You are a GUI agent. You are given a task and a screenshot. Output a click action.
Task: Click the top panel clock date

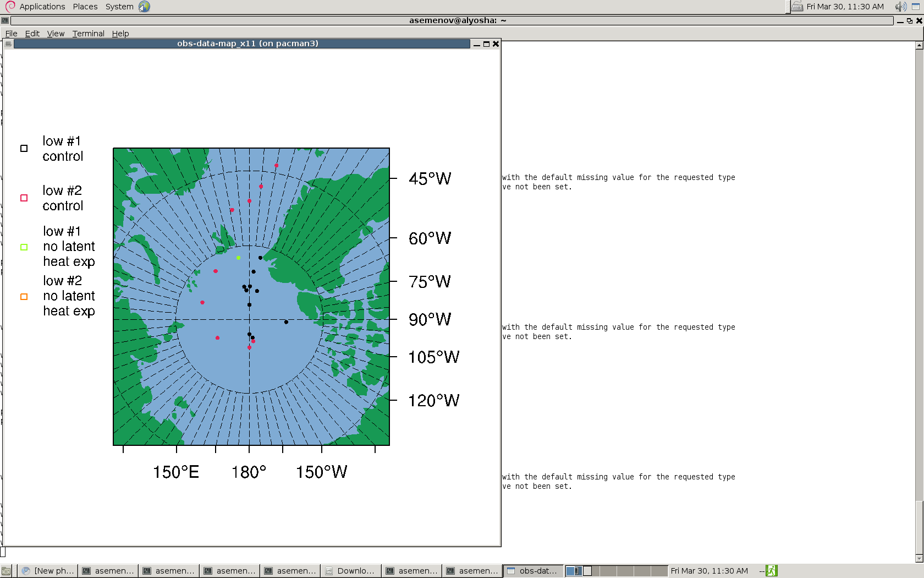tap(845, 7)
